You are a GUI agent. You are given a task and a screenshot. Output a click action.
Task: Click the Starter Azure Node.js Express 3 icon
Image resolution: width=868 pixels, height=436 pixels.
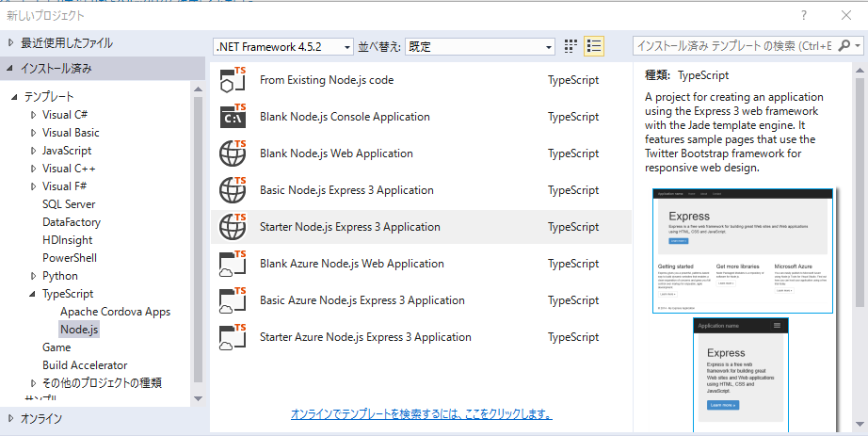tap(232, 337)
